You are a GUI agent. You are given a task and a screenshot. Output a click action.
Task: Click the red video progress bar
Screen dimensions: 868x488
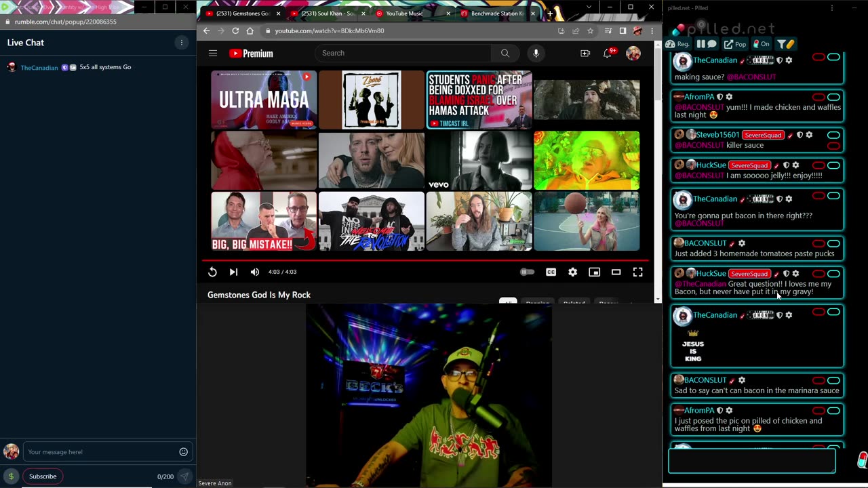click(425, 260)
